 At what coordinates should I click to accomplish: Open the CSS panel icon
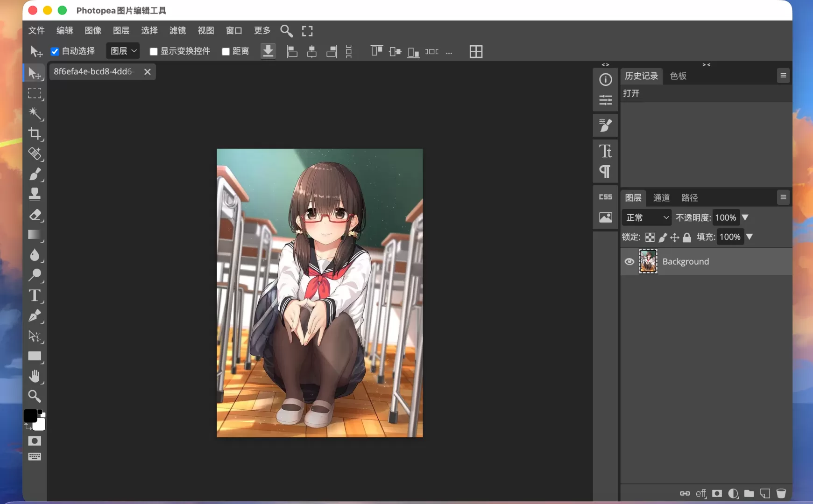[x=605, y=197]
